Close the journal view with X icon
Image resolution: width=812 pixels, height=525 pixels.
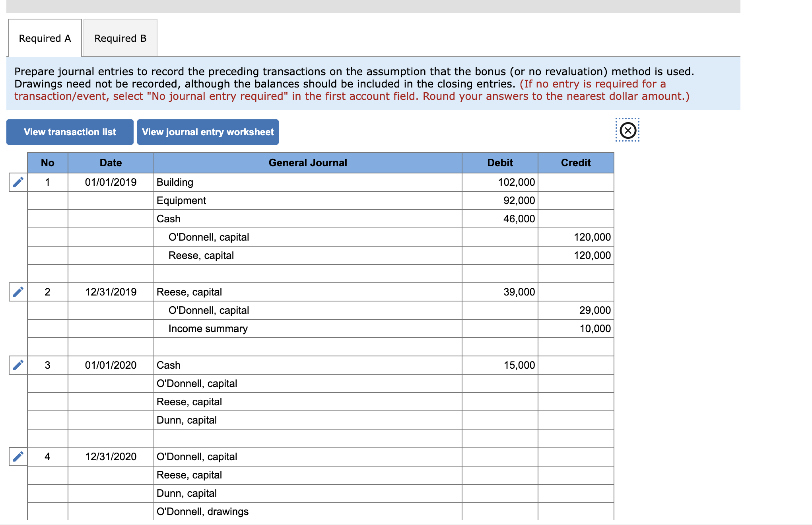(627, 130)
